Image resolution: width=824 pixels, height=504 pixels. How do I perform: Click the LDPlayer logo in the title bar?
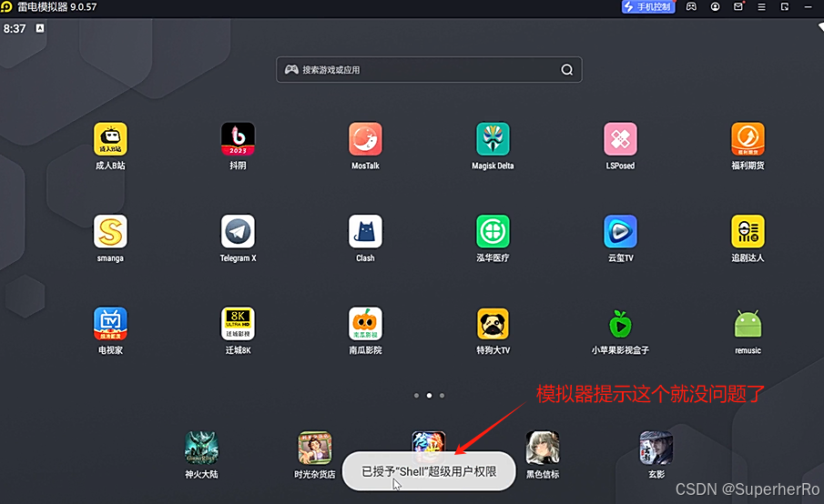[6, 7]
